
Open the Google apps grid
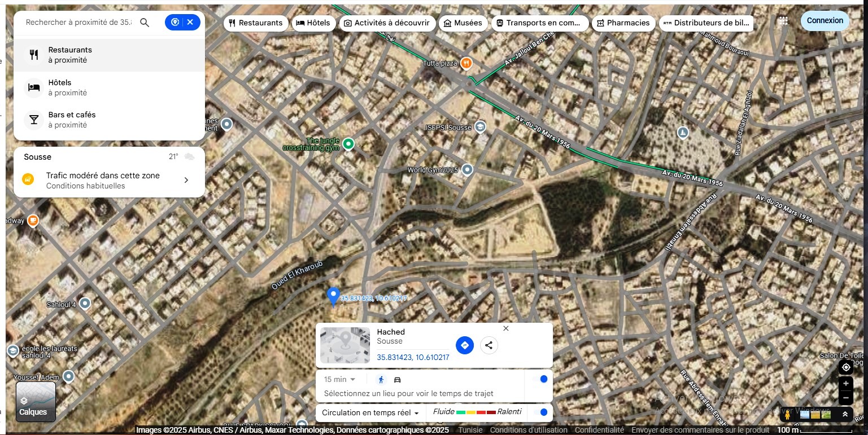tap(783, 21)
